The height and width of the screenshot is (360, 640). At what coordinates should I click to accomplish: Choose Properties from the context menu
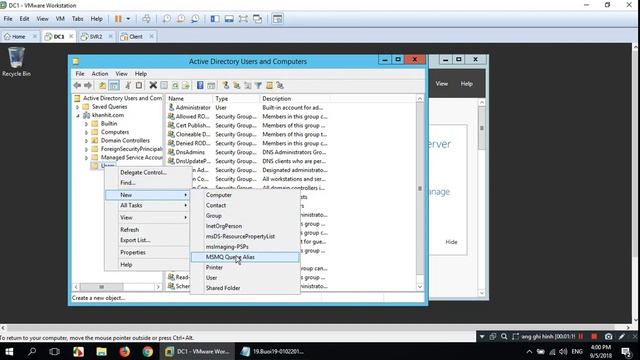click(x=148, y=252)
